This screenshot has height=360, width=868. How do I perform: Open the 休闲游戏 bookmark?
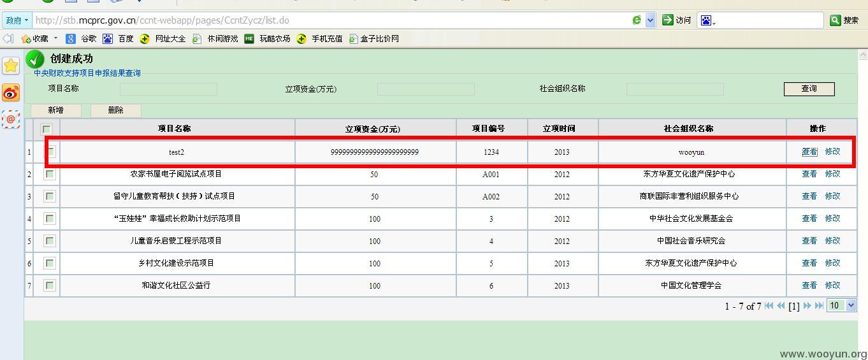[215, 39]
